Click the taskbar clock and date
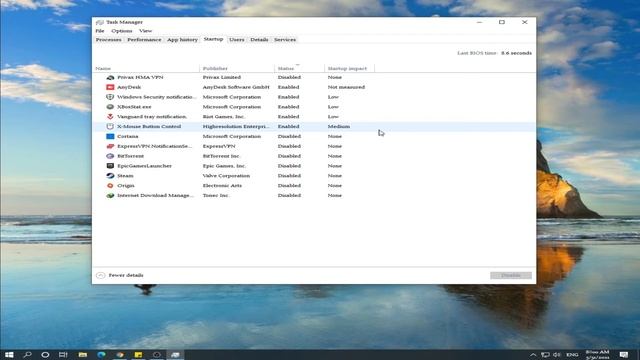Image resolution: width=640 pixels, height=360 pixels. 598,354
